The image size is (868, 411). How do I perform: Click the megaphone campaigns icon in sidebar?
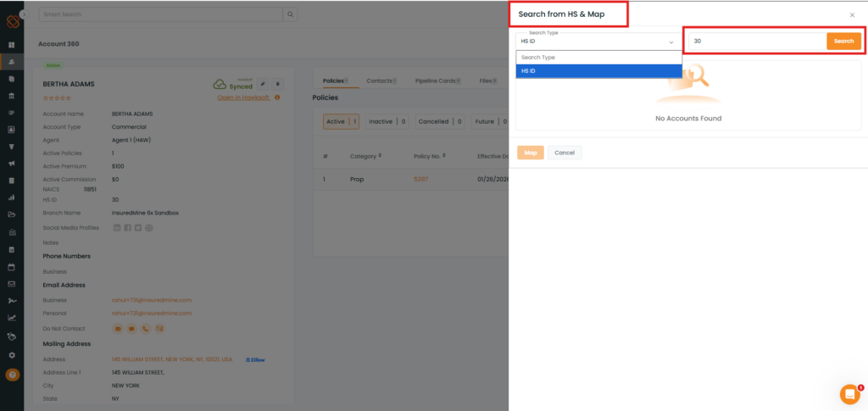(x=12, y=163)
